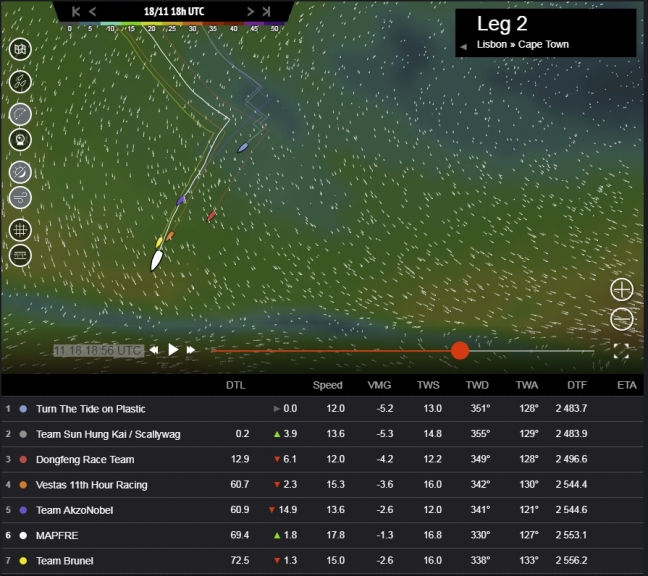Click DTF value 2 483.7
The width and height of the screenshot is (648, 576).
[x=571, y=408]
